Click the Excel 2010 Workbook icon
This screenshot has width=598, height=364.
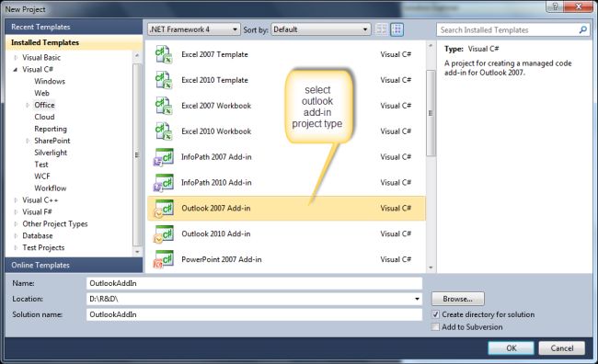tap(164, 131)
